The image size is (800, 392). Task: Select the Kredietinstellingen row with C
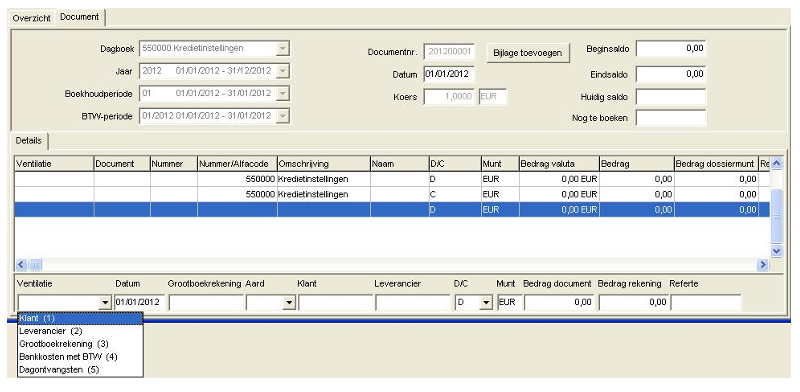(391, 194)
